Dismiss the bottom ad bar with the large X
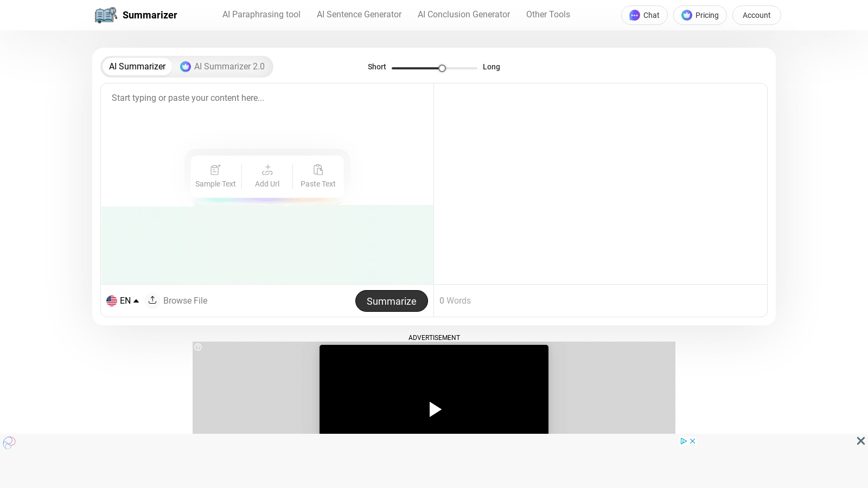 coord(861,441)
